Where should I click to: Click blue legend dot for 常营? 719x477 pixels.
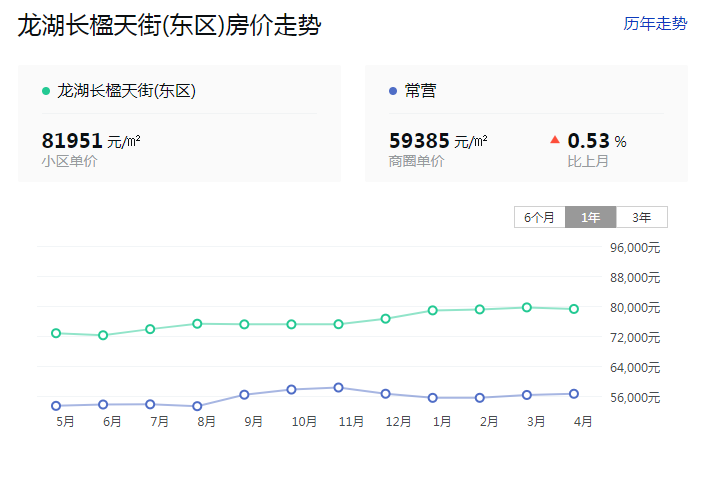(x=392, y=91)
